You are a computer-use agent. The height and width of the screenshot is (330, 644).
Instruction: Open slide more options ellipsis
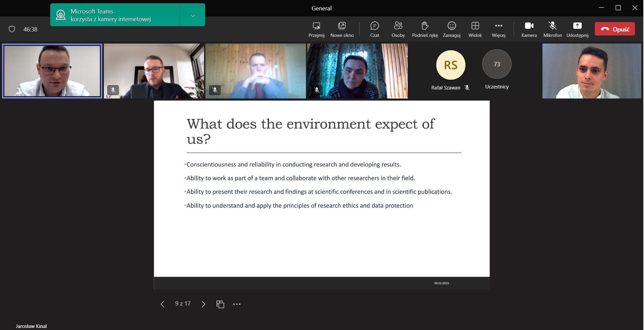[237, 304]
